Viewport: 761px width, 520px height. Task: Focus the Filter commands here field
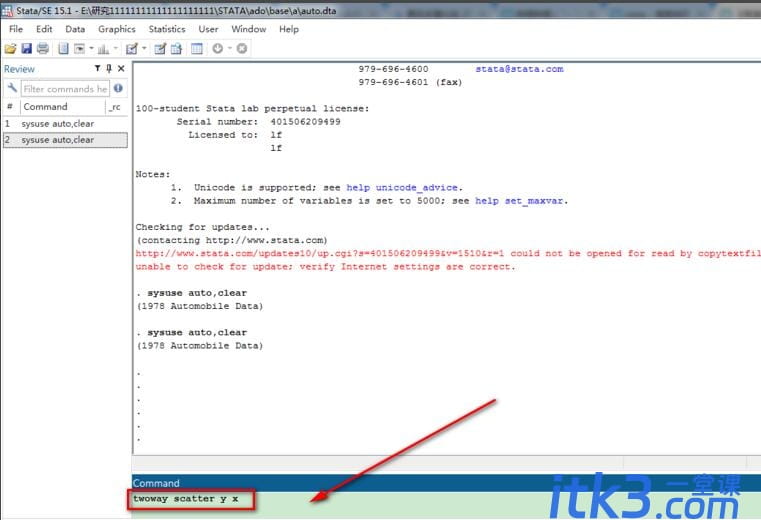point(65,89)
